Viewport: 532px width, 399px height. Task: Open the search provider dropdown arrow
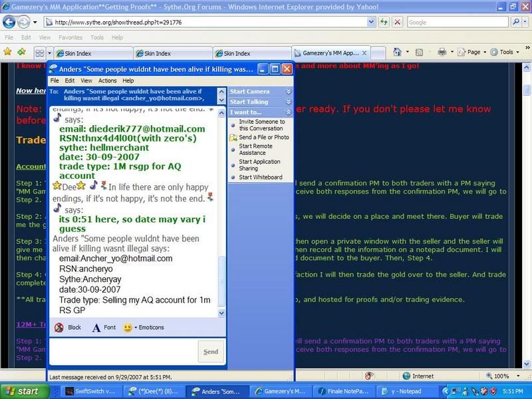pos(525,22)
